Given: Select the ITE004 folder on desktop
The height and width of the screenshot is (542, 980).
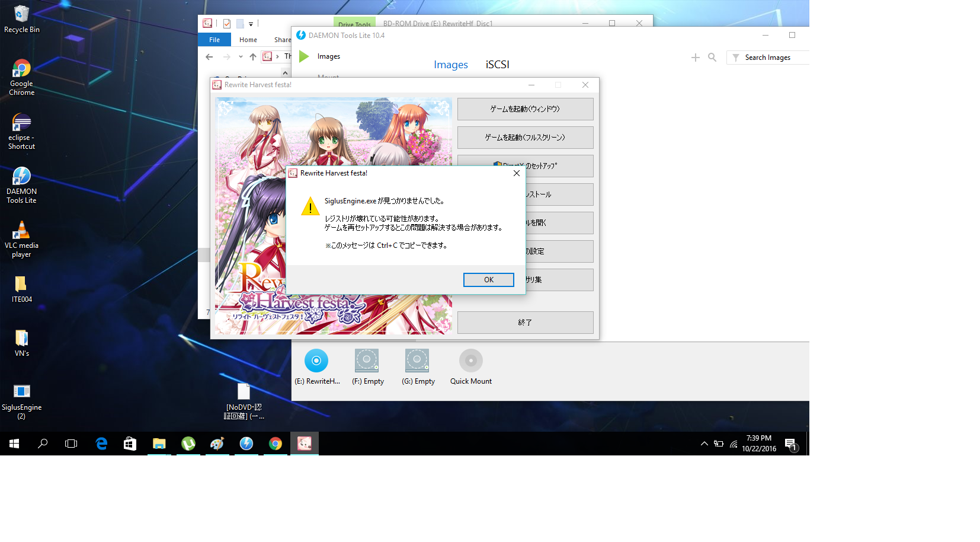Looking at the screenshot, I should coord(21,289).
